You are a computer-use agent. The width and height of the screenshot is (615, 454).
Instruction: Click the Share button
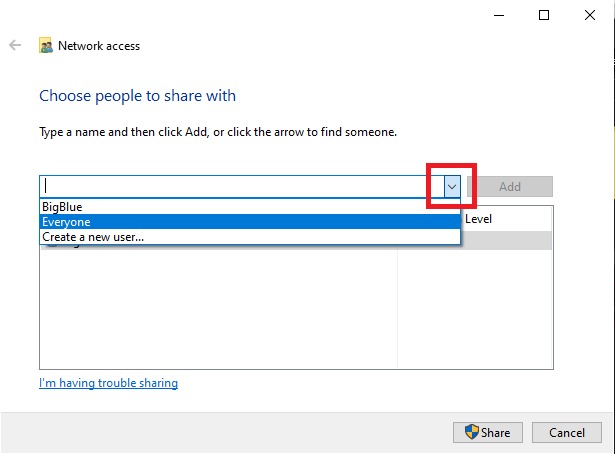(487, 432)
